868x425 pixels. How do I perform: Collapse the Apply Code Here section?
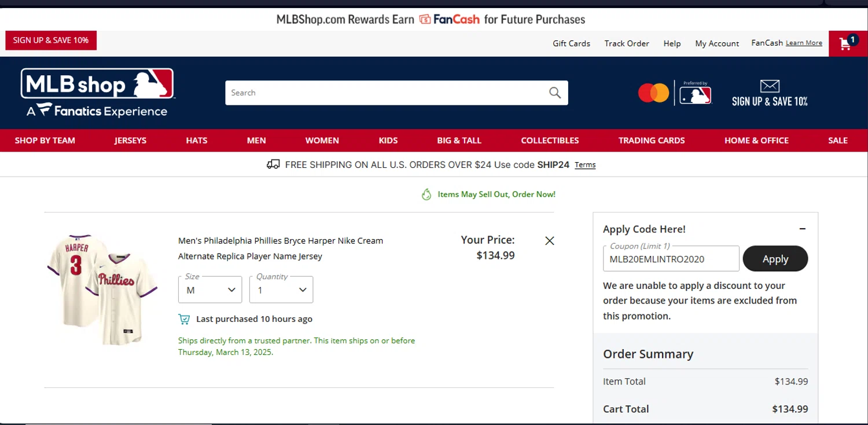coord(803,229)
